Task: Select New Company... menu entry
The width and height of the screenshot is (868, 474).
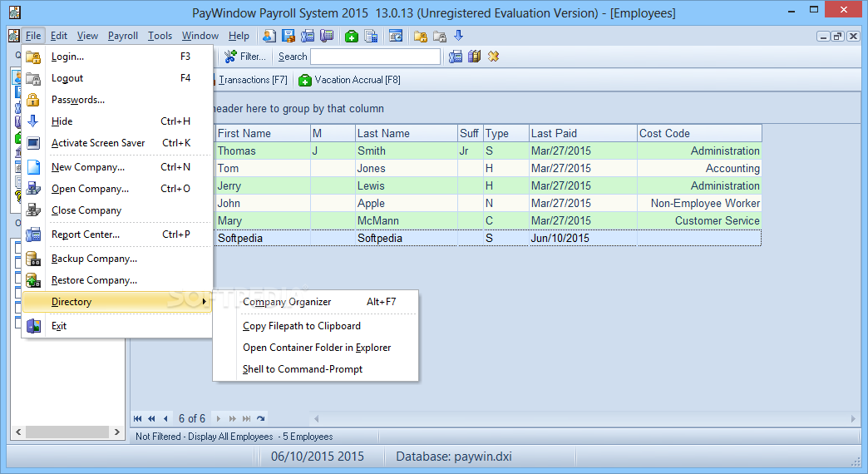Action: (117, 167)
